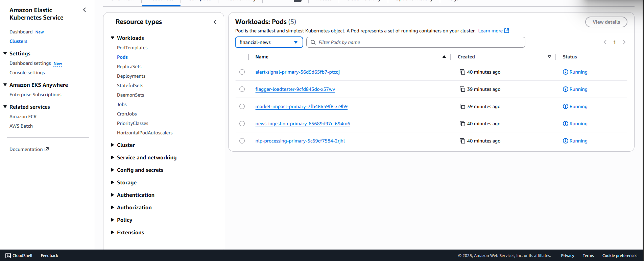Screen dimensions: 644x261
Task: Open the news-ingestion-primary-65689d97c-694m6 pod link
Action: click(x=303, y=124)
